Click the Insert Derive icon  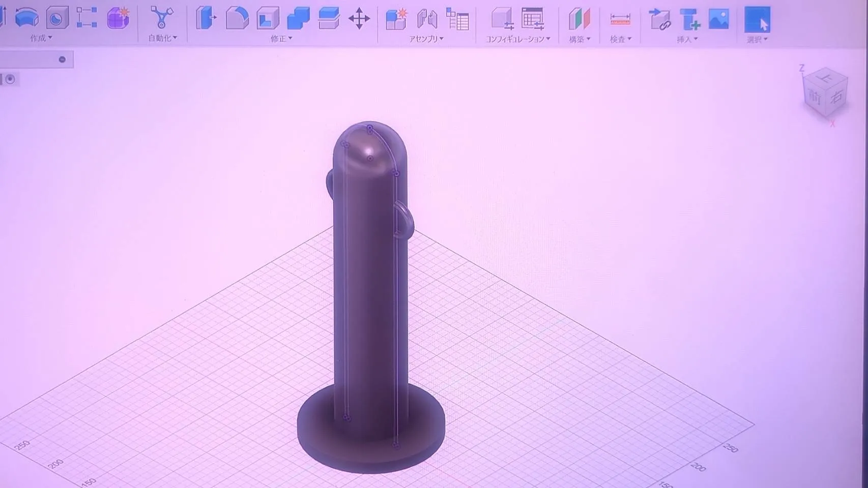pyautogui.click(x=660, y=19)
